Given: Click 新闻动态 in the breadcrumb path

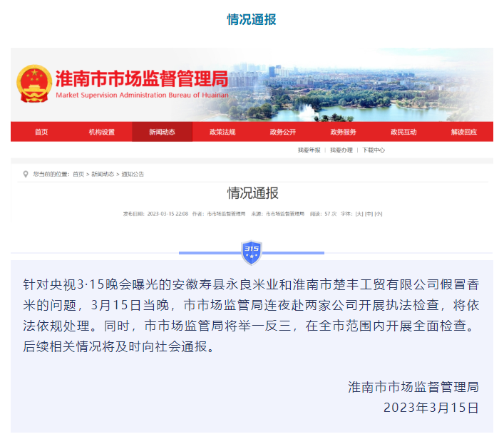Looking at the screenshot, I should click(102, 174).
